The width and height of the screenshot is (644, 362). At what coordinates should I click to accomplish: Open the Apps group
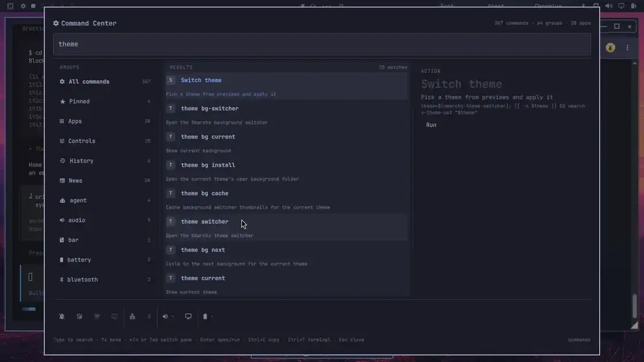pyautogui.click(x=105, y=121)
